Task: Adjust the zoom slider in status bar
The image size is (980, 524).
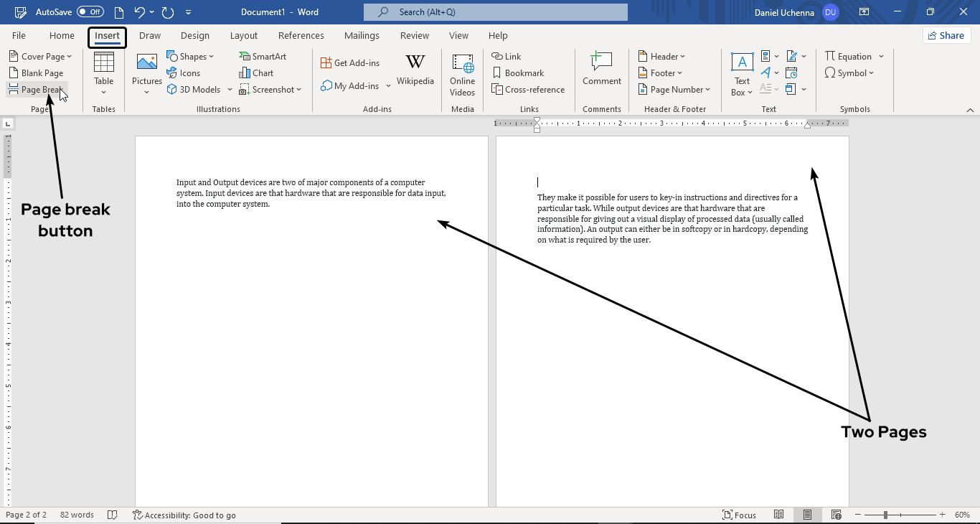Action: (x=886, y=515)
